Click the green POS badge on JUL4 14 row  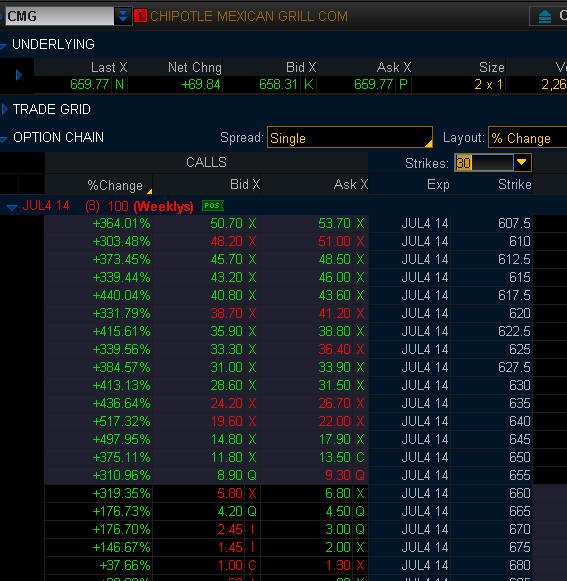coord(213,205)
